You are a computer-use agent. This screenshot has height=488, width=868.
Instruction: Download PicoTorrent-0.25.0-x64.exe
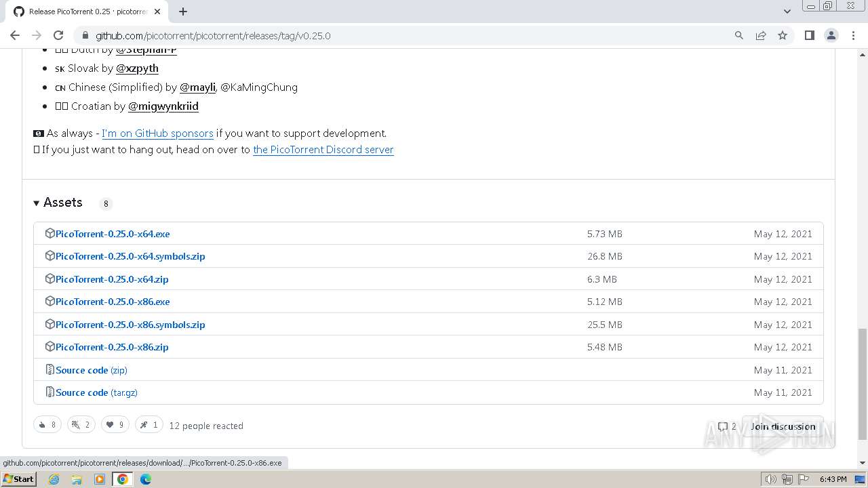[x=113, y=234]
